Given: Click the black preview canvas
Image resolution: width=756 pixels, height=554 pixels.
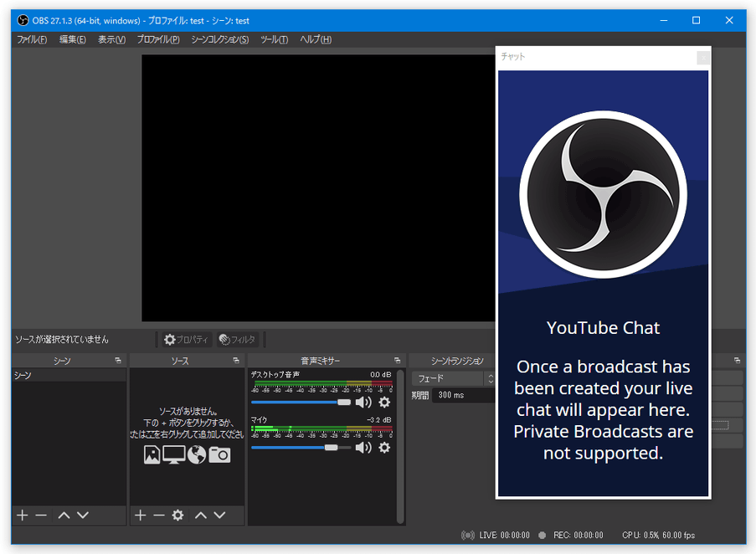Looking at the screenshot, I should click(318, 187).
